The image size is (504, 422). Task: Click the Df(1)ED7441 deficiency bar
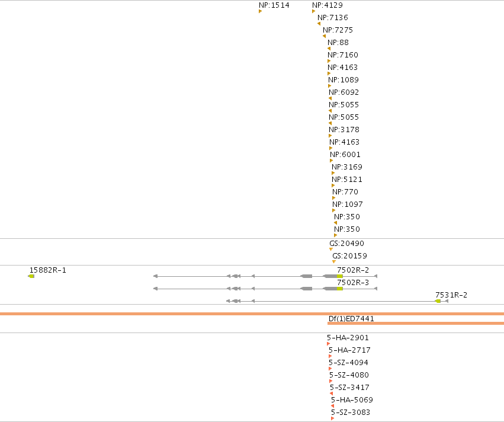[x=416, y=323]
